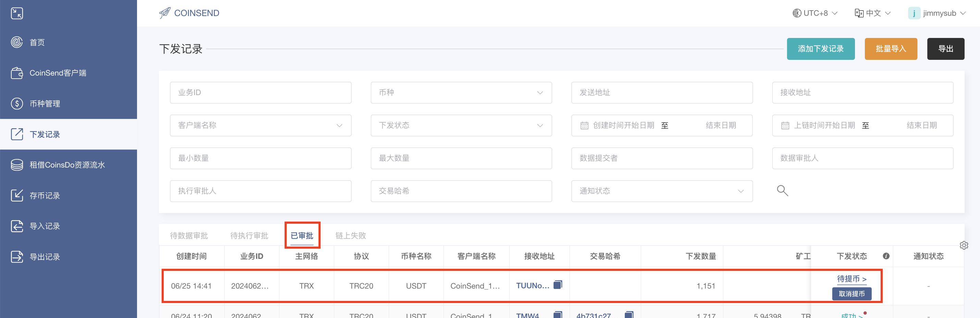This screenshot has width=980, height=318.
Task: Click the 添加下发记录 button
Action: 820,49
